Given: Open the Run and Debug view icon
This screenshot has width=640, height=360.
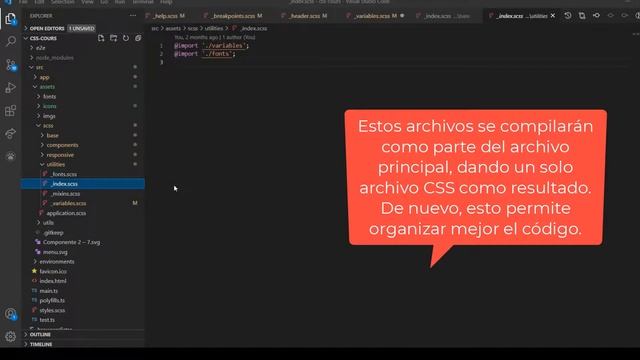Looking at the screenshot, I should tap(11, 87).
